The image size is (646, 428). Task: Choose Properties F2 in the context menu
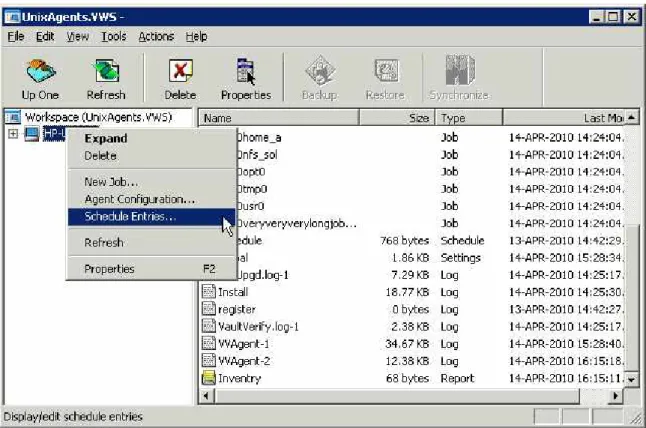(x=151, y=269)
